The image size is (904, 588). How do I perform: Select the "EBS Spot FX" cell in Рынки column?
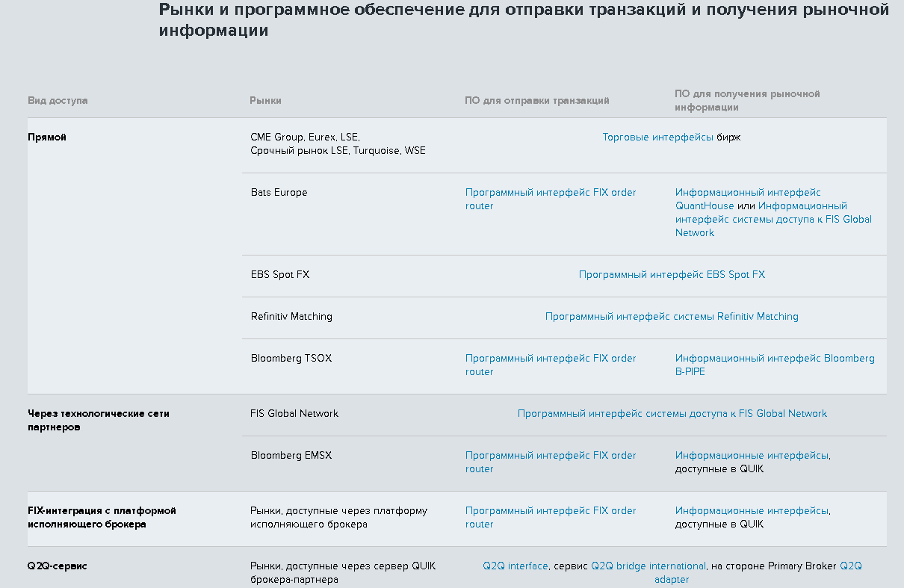click(280, 275)
